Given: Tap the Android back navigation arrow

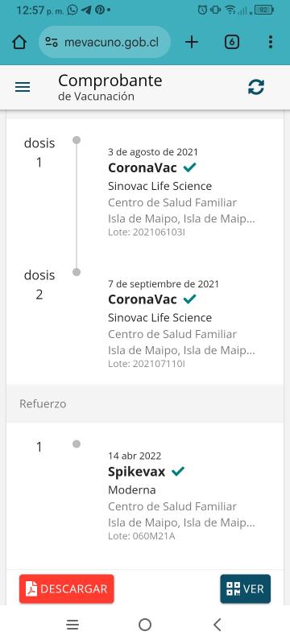Looking at the screenshot, I should tap(217, 625).
